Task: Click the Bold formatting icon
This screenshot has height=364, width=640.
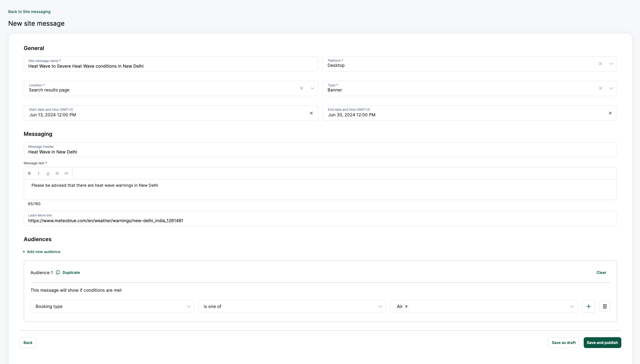Action: [29, 173]
